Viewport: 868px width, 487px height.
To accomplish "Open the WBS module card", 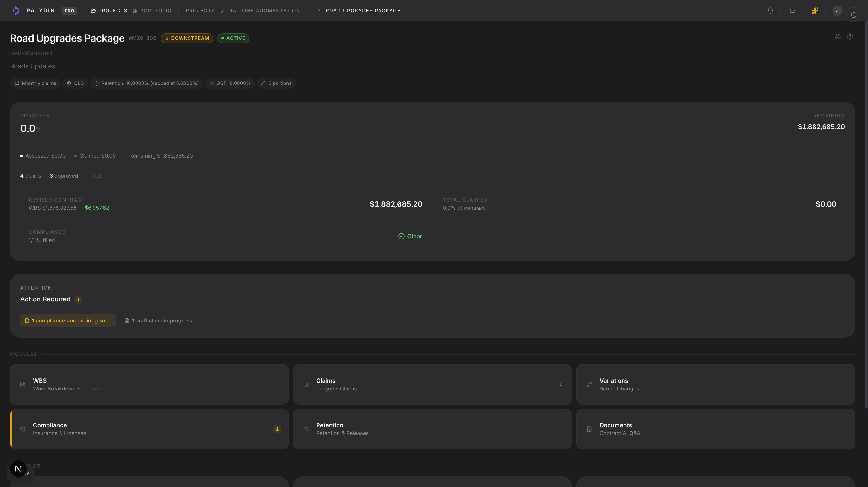I will pos(149,384).
